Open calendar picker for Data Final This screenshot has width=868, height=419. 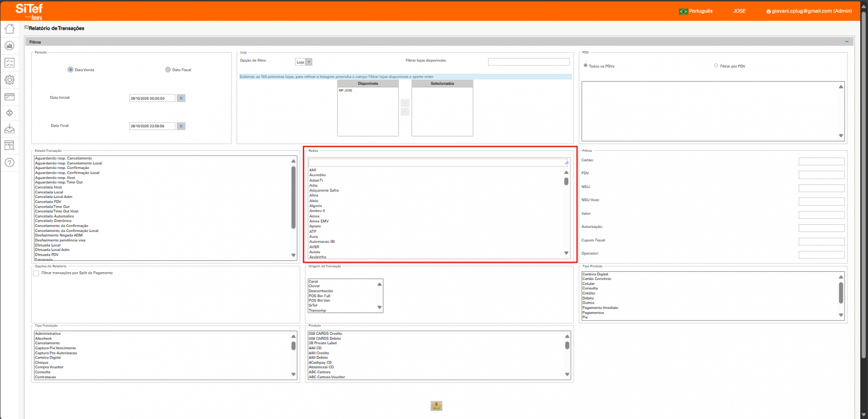pyautogui.click(x=181, y=126)
